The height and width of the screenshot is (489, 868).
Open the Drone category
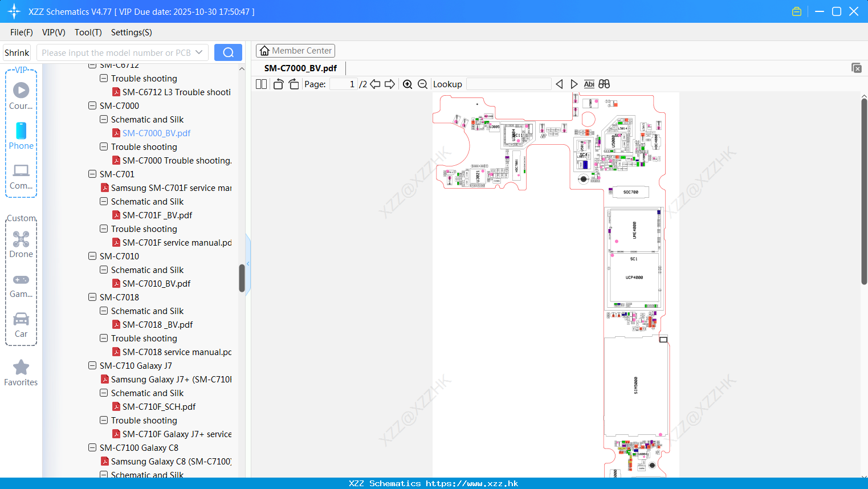point(21,244)
